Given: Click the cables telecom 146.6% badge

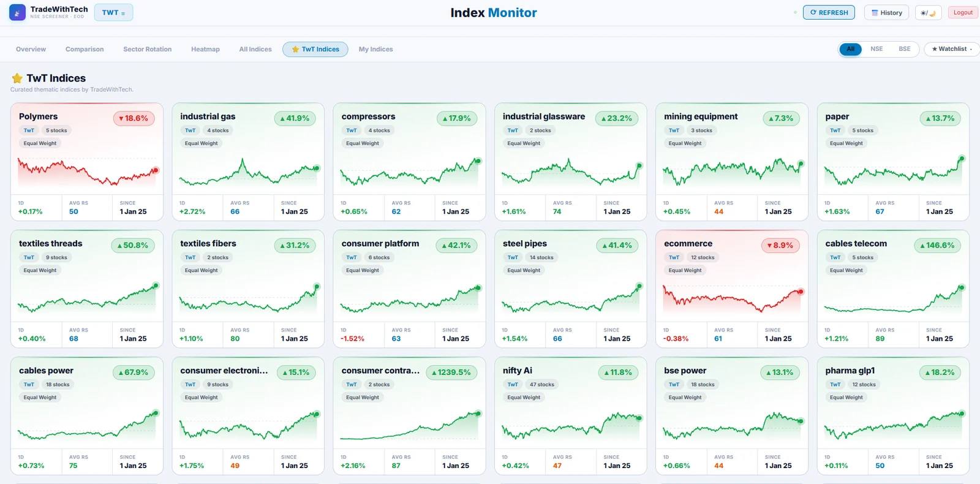Looking at the screenshot, I should 937,245.
